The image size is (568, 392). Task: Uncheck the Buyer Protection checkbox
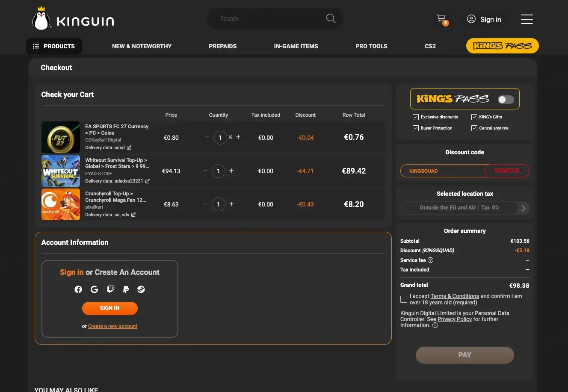(x=416, y=128)
